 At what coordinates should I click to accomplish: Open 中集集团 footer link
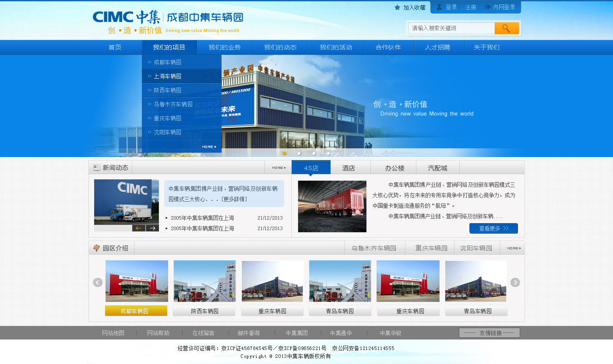297,333
